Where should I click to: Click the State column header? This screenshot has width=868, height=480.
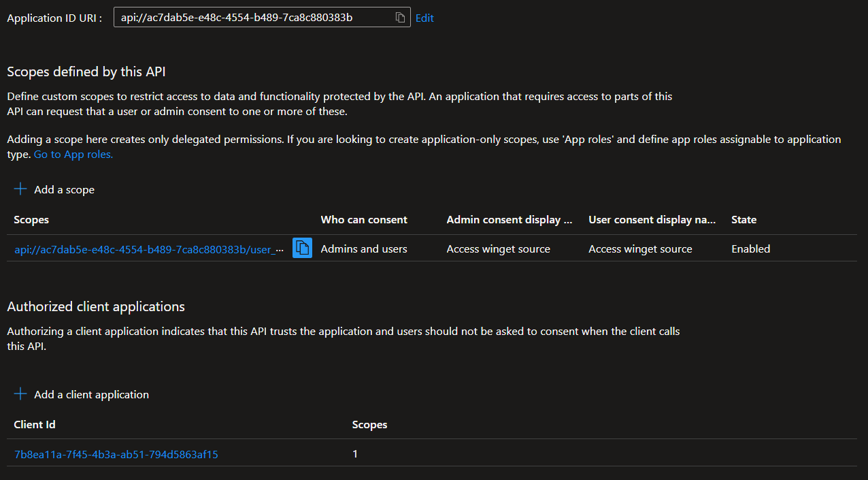coord(744,220)
